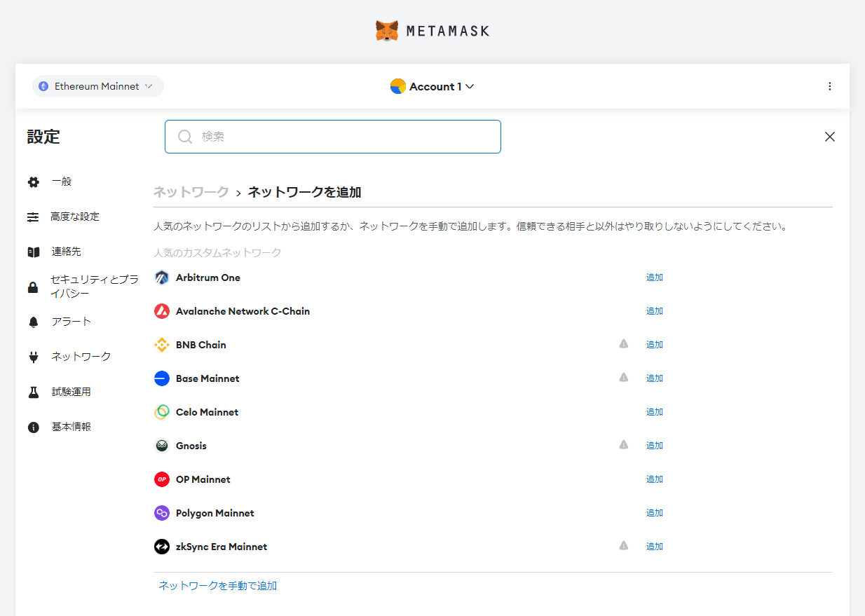
Task: Focus the 検索 settings search field
Action: tap(333, 137)
